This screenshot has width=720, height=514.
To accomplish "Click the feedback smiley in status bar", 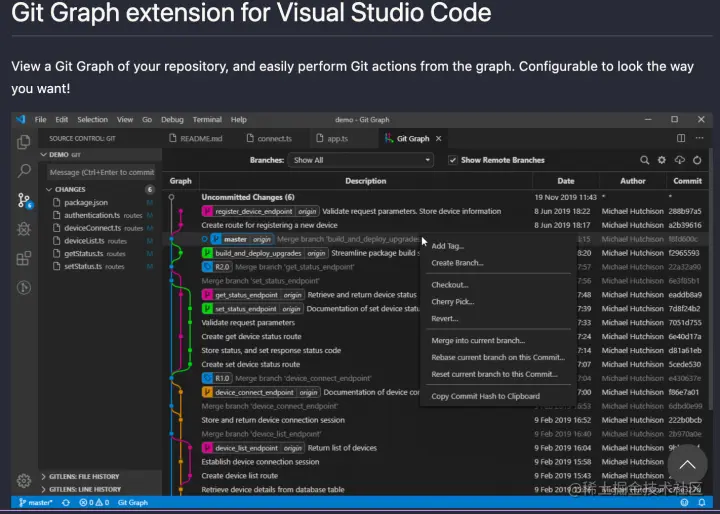I will [x=684, y=503].
